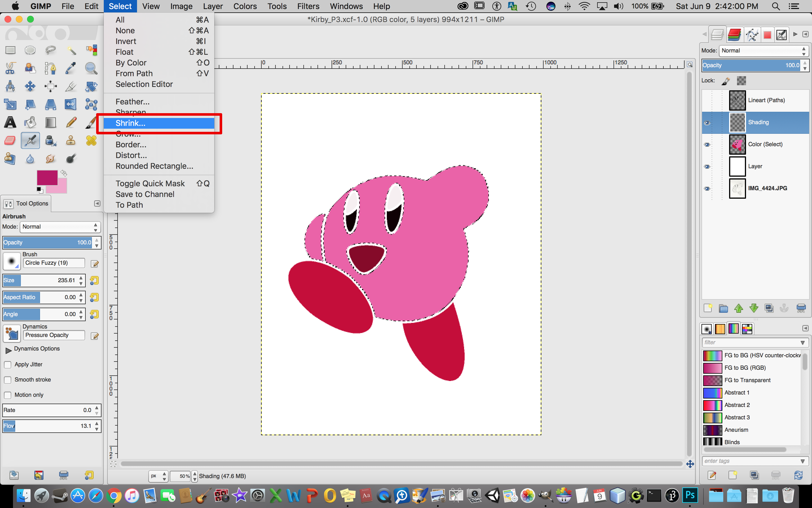Open the zoom percentage dropdown arrow
The height and width of the screenshot is (508, 812).
[195, 476]
